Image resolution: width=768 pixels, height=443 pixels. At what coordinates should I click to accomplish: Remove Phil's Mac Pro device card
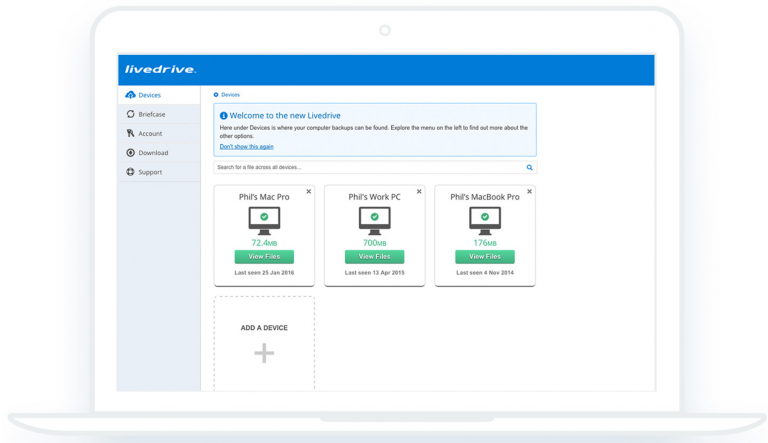coord(309,192)
